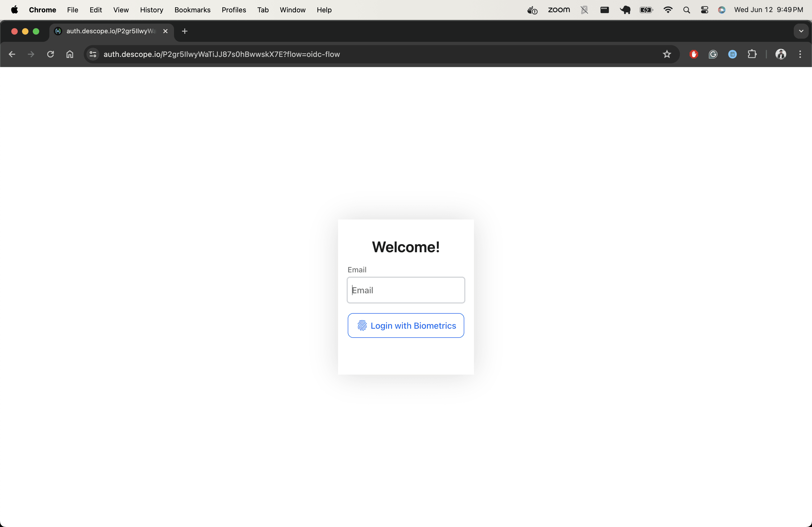Open Chrome's three-dot menu

coord(800,54)
